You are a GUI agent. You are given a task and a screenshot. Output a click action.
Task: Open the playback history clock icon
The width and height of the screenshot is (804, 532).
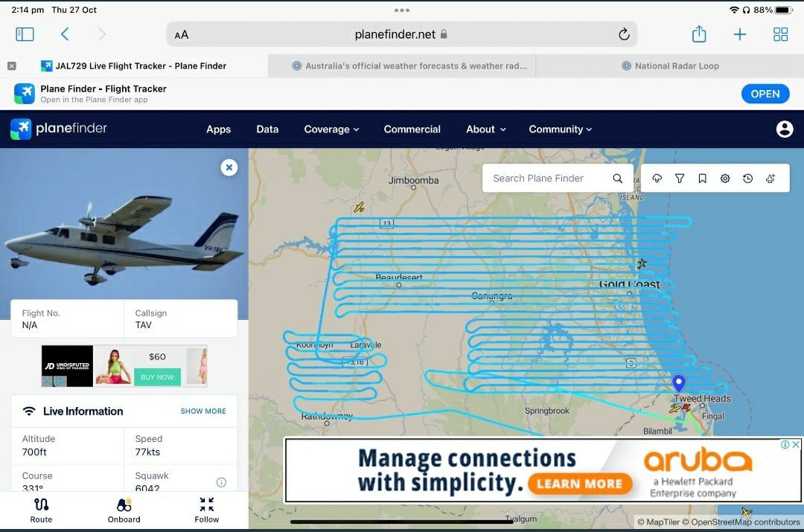point(747,179)
